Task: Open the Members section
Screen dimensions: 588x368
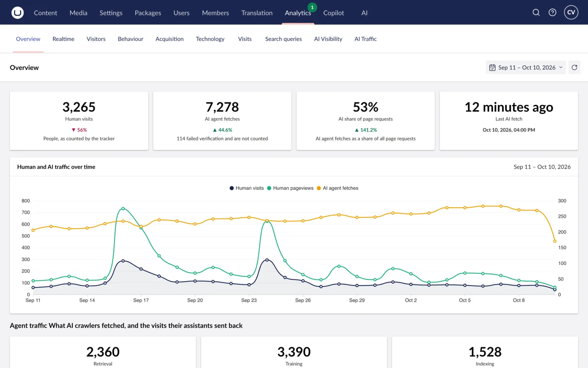Action: click(215, 13)
